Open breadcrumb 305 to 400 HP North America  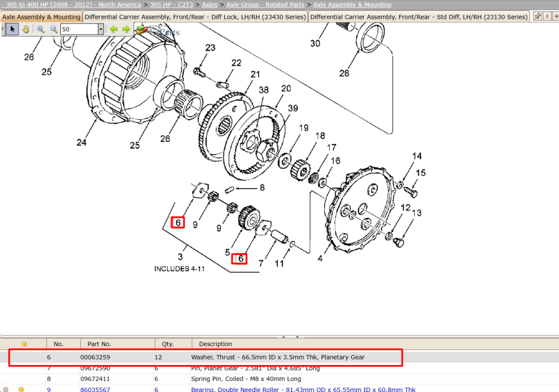pos(71,4)
